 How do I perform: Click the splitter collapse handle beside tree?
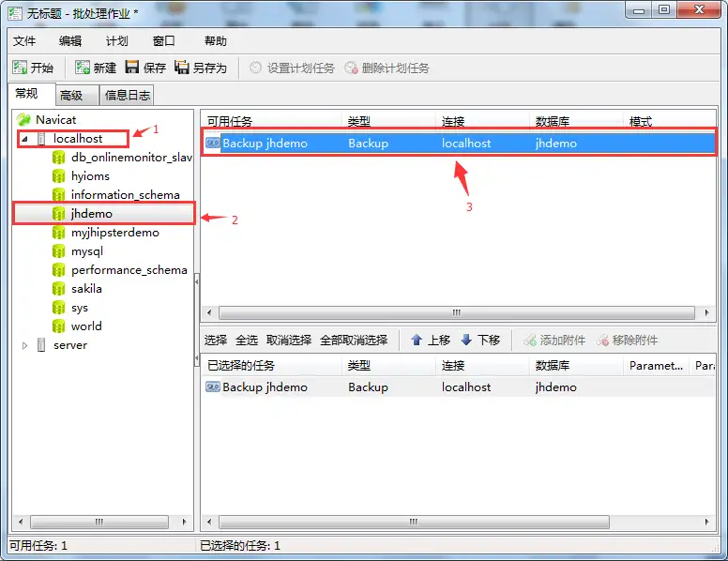coord(197,281)
